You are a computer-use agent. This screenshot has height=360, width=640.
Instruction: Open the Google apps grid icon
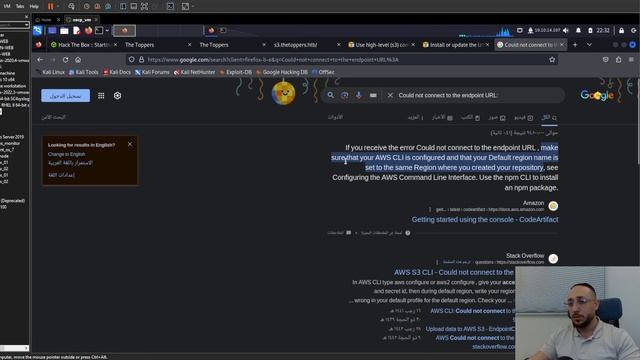pyautogui.click(x=101, y=96)
